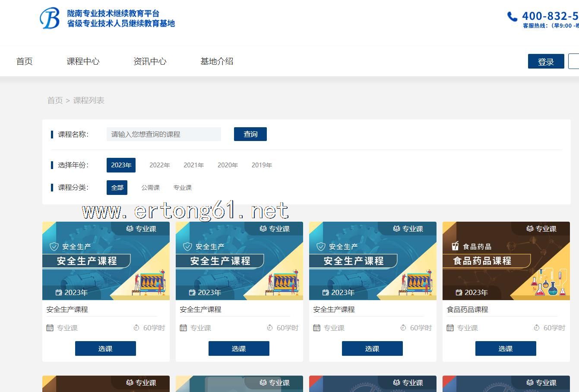Open the 课程中心 navigation menu
Viewport: 579px width, 392px height.
[x=83, y=61]
